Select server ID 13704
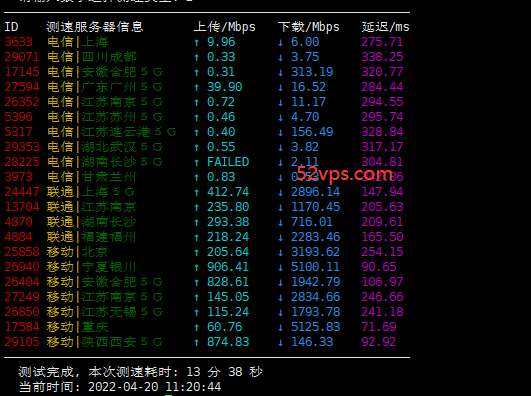Viewport: 531px width, 396px height. [22, 207]
